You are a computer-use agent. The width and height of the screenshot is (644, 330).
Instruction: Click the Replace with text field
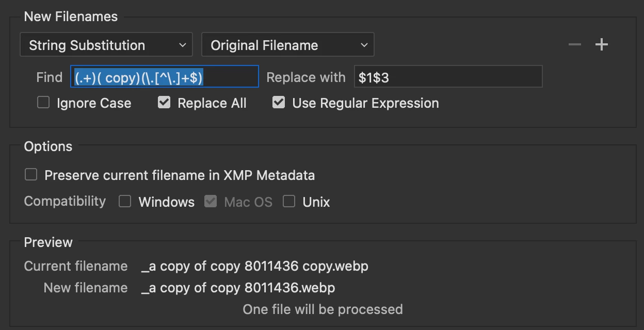pyautogui.click(x=448, y=77)
